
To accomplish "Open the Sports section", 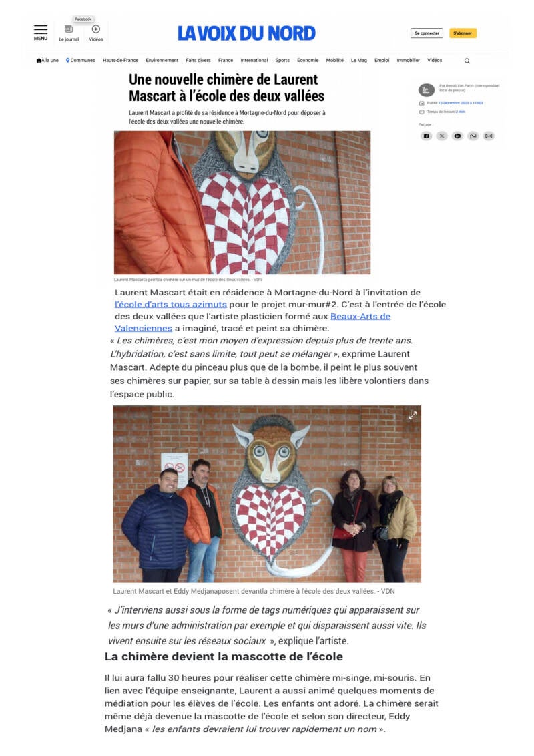I will [x=282, y=60].
